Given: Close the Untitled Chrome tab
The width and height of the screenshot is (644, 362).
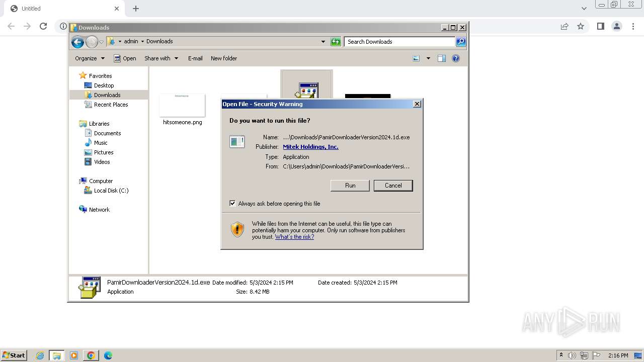Looking at the screenshot, I should [x=117, y=9].
